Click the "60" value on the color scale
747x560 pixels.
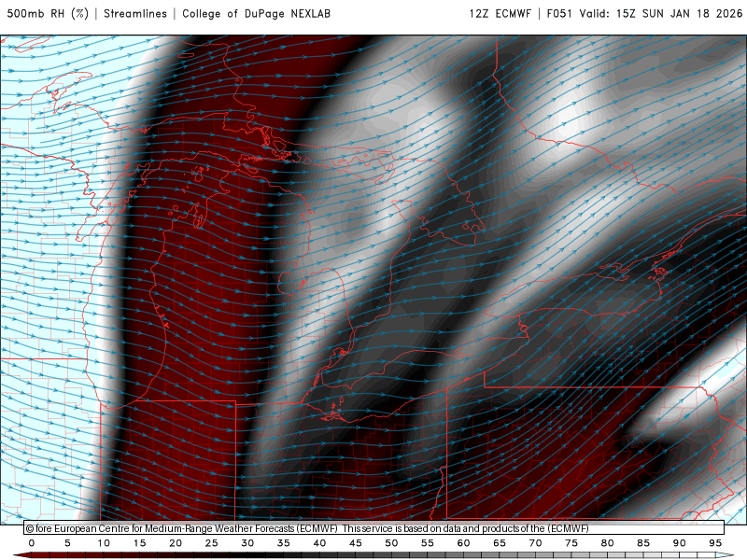point(463,543)
